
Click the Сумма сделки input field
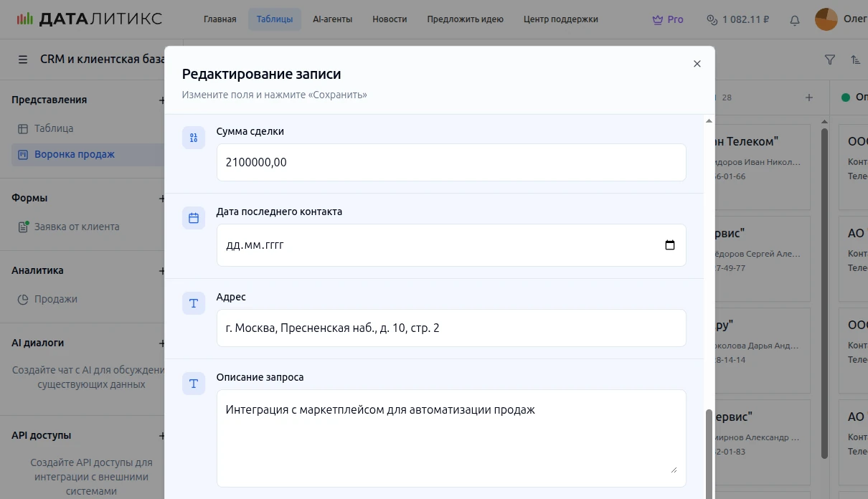[x=450, y=163]
